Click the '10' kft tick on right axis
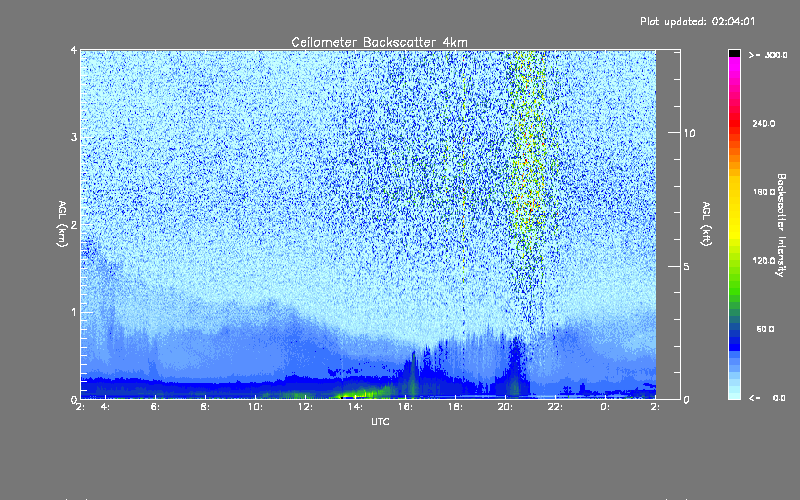Viewport: 800px width, 500px height. tap(689, 133)
